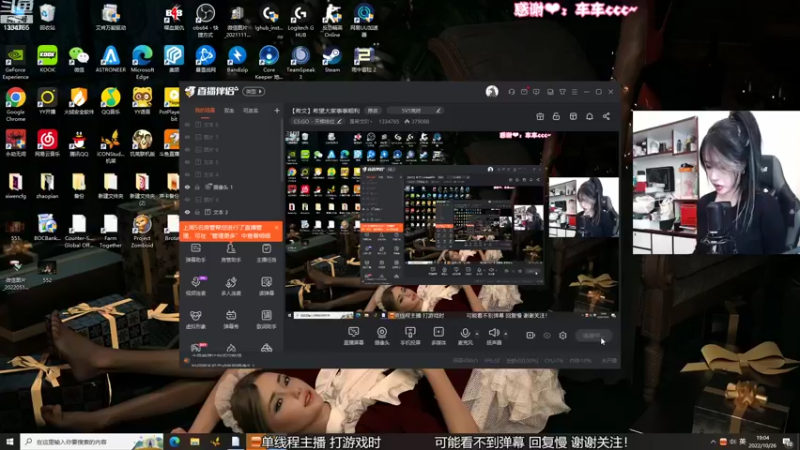Viewport: 800px width, 450px height.
Task: Switch to the second scene tab
Action: [x=229, y=111]
